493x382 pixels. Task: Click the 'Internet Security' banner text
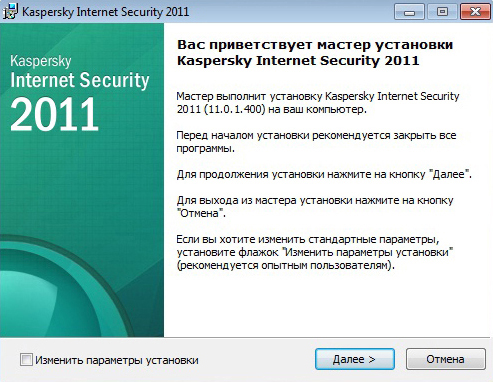coord(80,80)
